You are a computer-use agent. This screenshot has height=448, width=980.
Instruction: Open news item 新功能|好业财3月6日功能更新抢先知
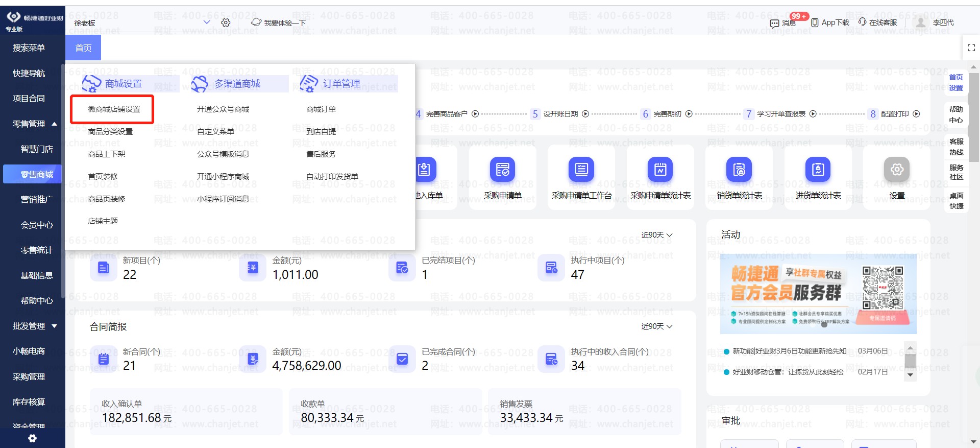pos(789,351)
